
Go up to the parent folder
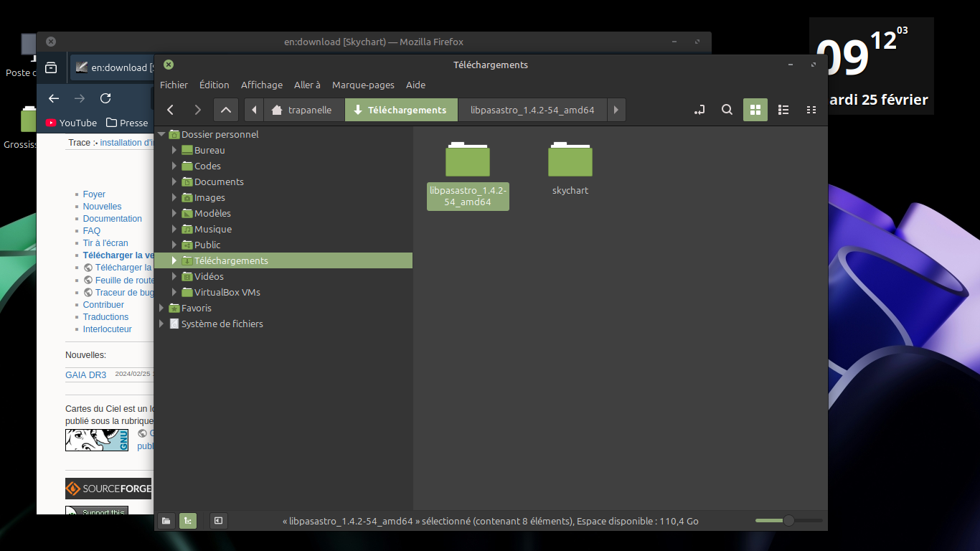click(225, 110)
